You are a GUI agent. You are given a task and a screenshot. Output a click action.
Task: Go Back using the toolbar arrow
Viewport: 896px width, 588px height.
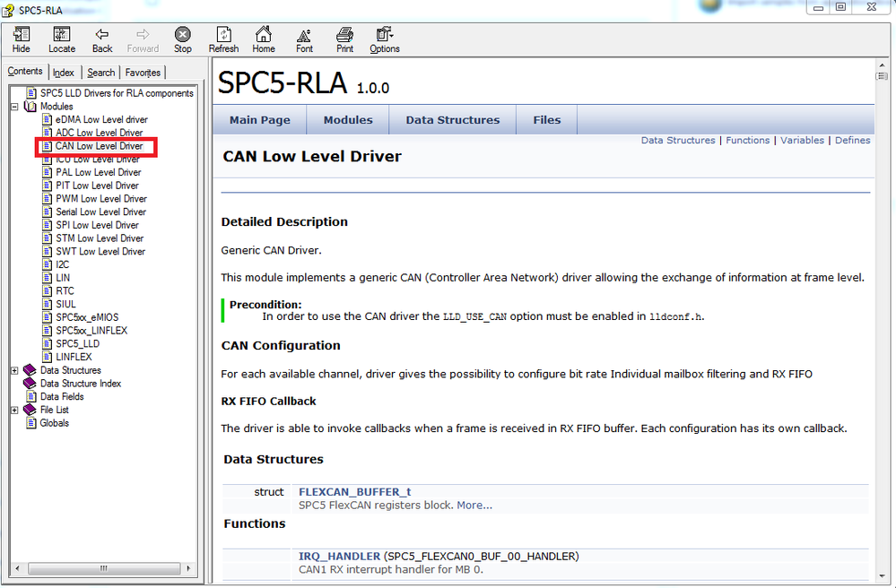[102, 40]
